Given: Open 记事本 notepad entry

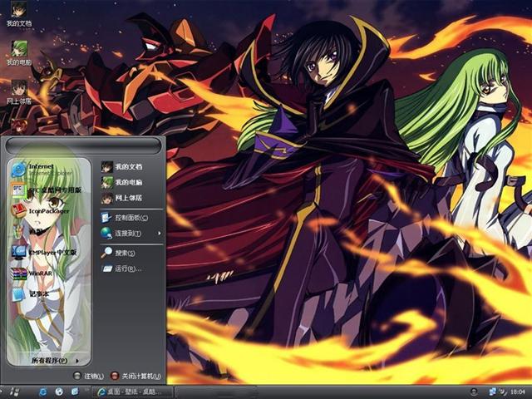Looking at the screenshot, I should coord(31,294).
